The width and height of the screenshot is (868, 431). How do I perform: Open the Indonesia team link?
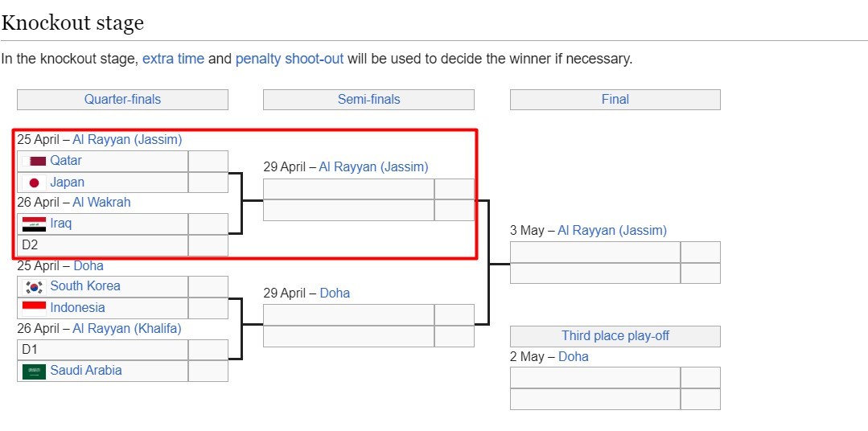point(77,307)
